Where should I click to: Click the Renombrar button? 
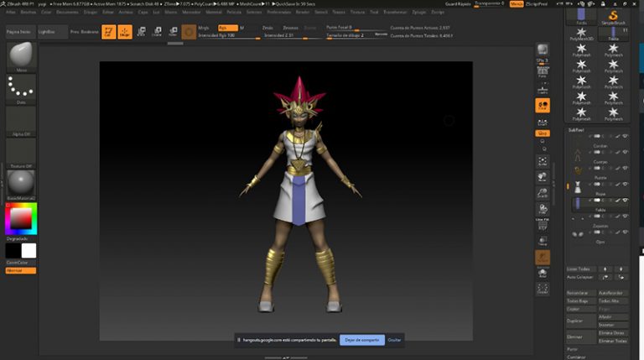tap(581, 293)
